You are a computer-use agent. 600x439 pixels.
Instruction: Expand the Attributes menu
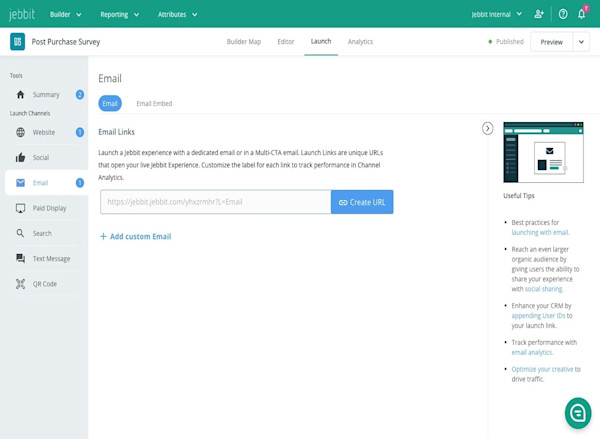pos(178,15)
